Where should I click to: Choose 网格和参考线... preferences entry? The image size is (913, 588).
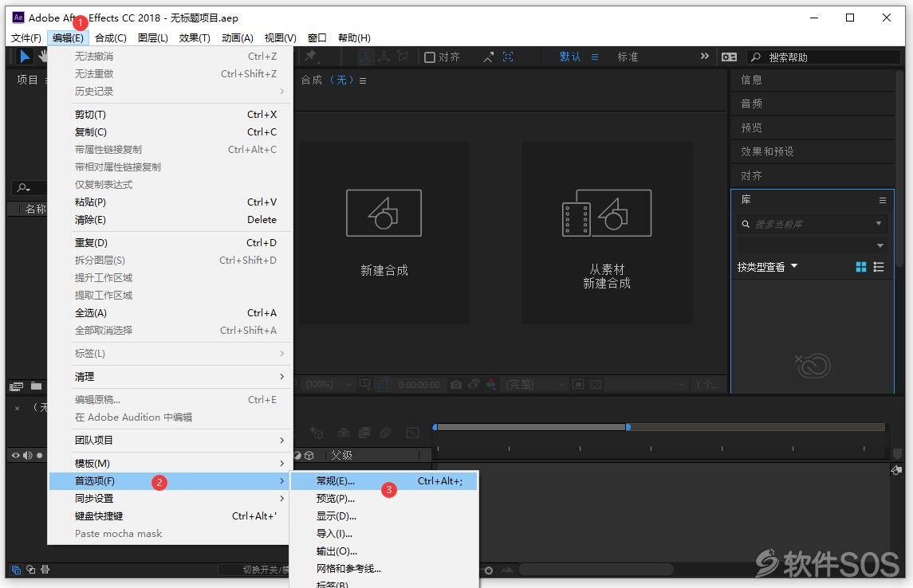[x=384, y=568]
